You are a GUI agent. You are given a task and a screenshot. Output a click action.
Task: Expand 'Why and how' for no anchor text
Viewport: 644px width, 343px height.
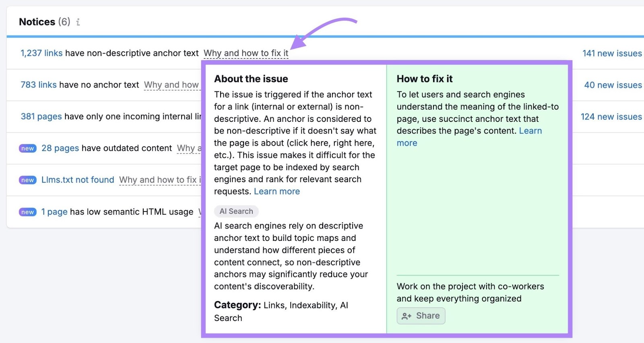(x=171, y=85)
